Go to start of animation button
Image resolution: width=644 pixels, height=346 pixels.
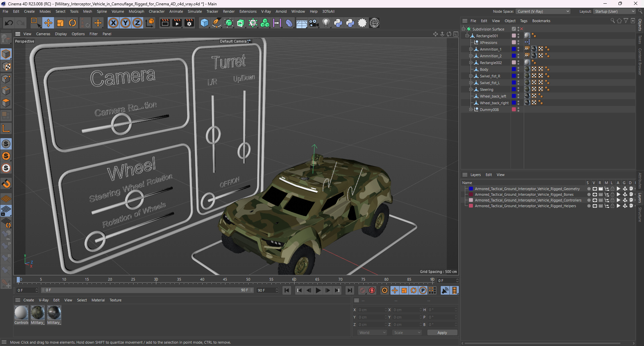287,290
